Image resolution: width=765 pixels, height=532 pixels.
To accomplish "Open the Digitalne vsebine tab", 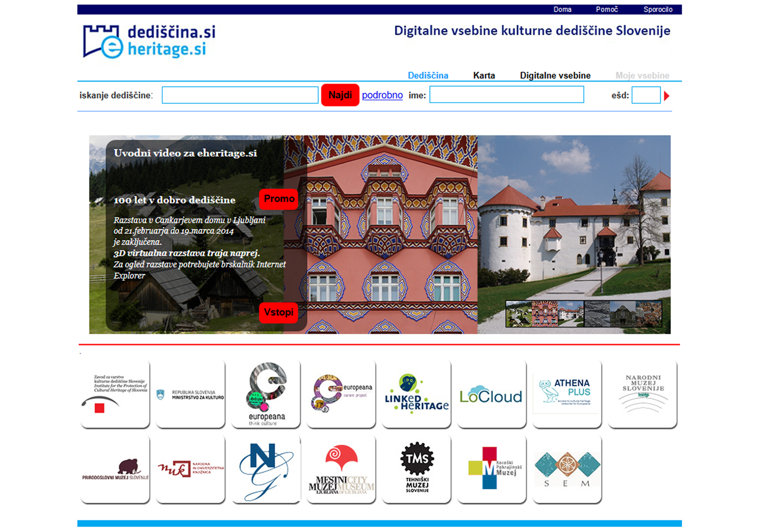I will click(x=555, y=75).
